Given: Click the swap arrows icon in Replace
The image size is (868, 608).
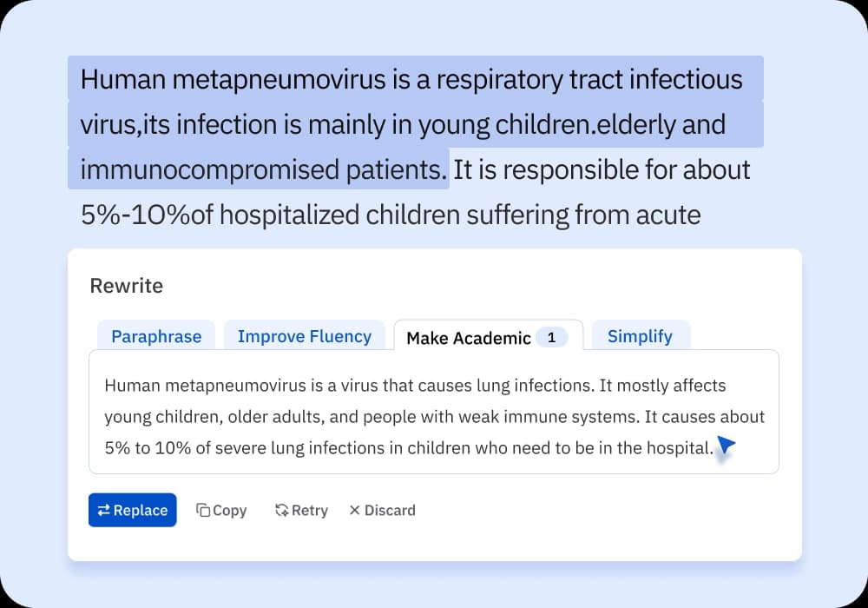Looking at the screenshot, I should tap(103, 511).
